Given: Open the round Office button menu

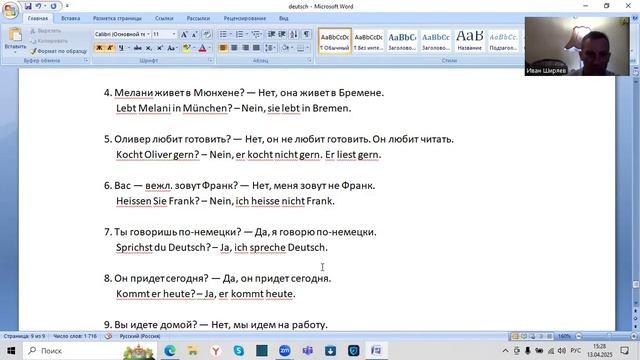Looking at the screenshot, I should point(10,10).
